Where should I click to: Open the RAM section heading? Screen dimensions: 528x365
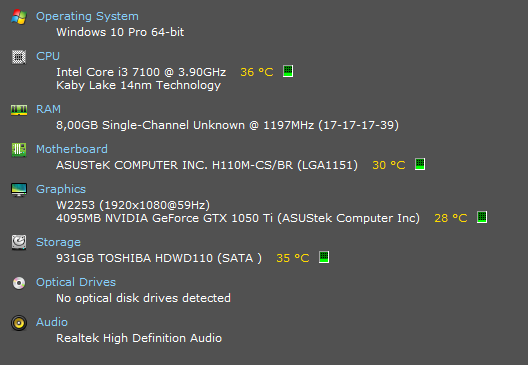tap(48, 109)
